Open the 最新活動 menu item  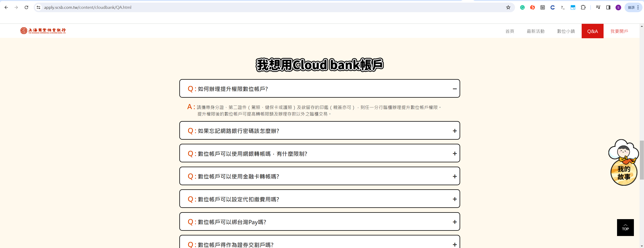click(x=535, y=31)
